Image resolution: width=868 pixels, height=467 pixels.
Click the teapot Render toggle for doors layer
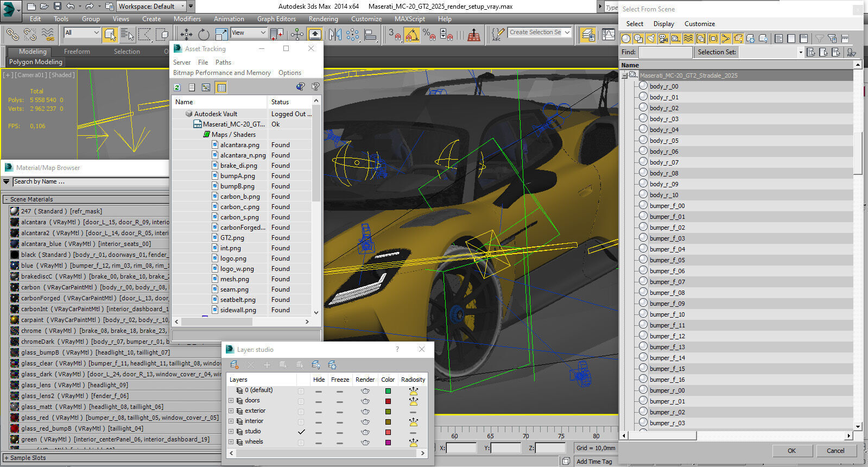pyautogui.click(x=365, y=401)
